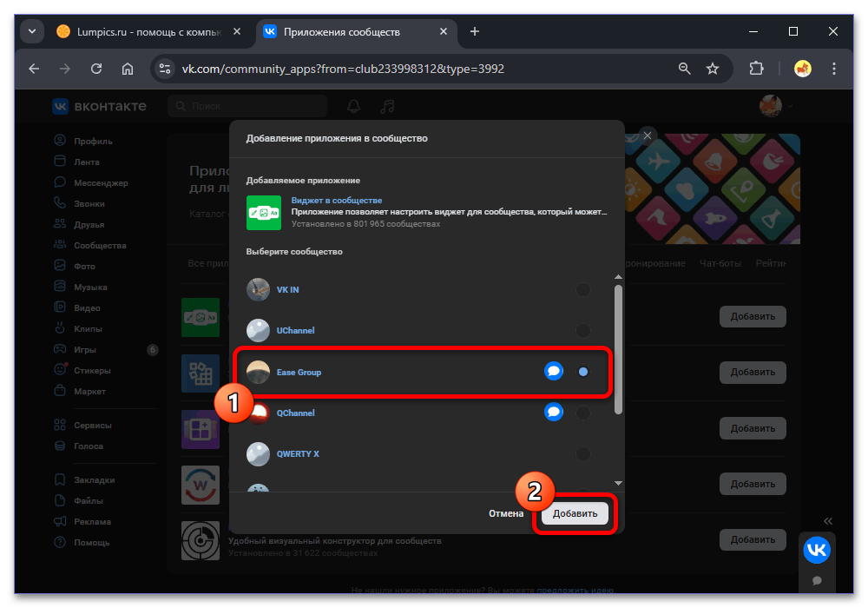Close the Lumpics.ru browser tab
Screen dimensions: 868x608
click(237, 31)
